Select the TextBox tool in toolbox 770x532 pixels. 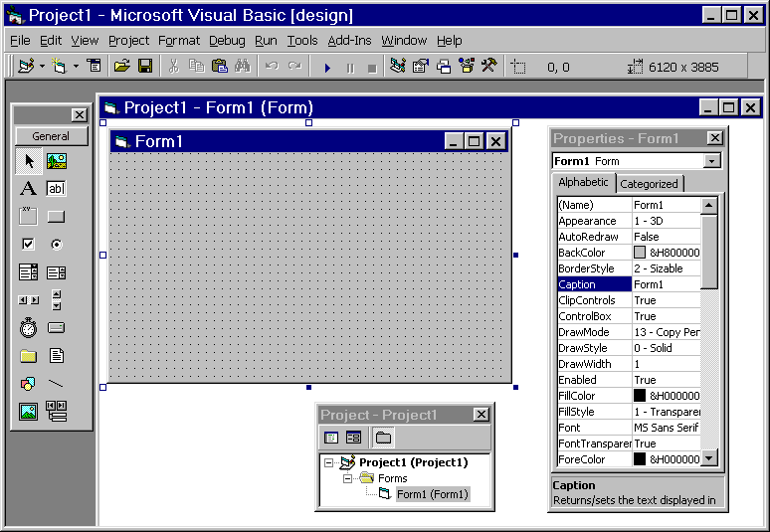click(x=57, y=189)
